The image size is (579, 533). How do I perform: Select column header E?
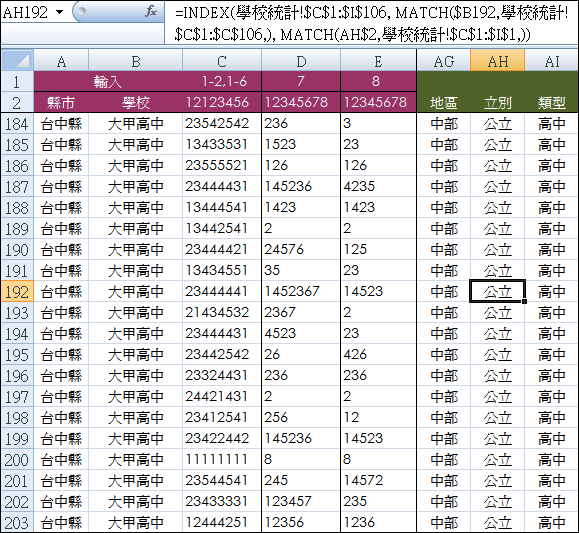point(378,61)
